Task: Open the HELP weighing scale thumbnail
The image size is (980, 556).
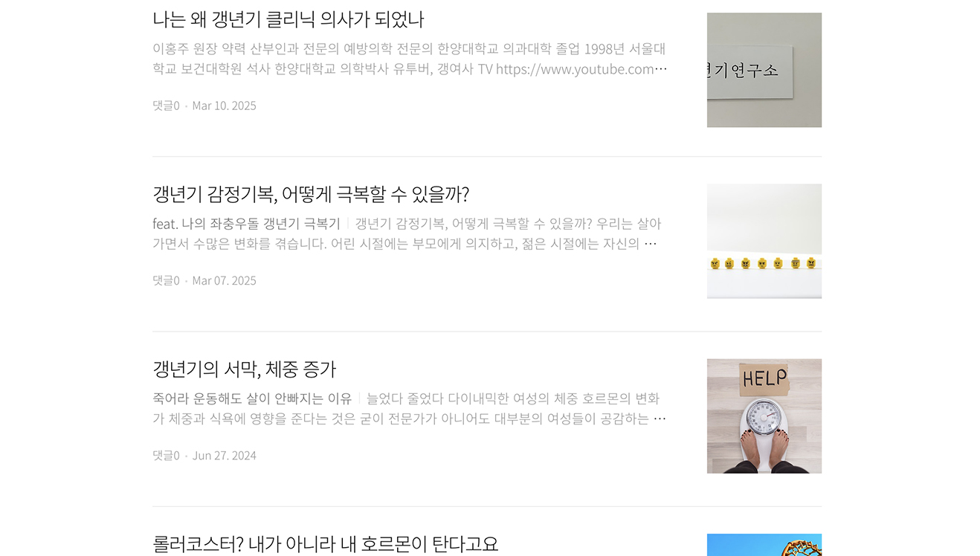Action: pyautogui.click(x=764, y=416)
